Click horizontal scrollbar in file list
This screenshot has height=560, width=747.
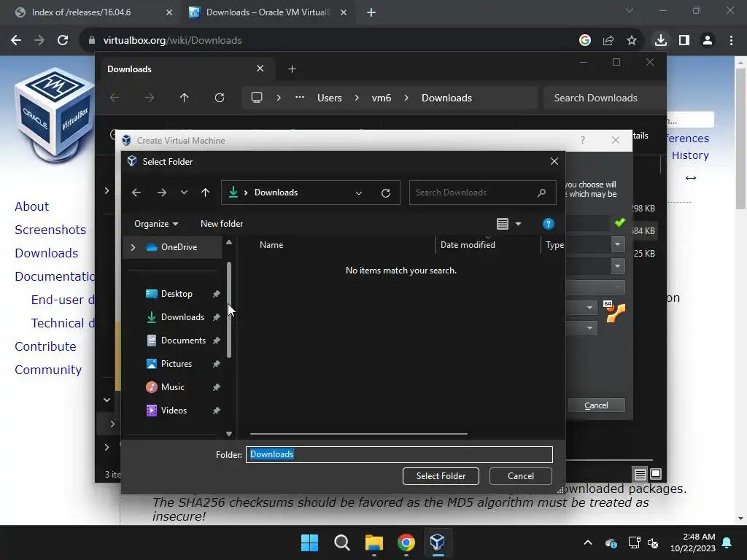tap(359, 434)
